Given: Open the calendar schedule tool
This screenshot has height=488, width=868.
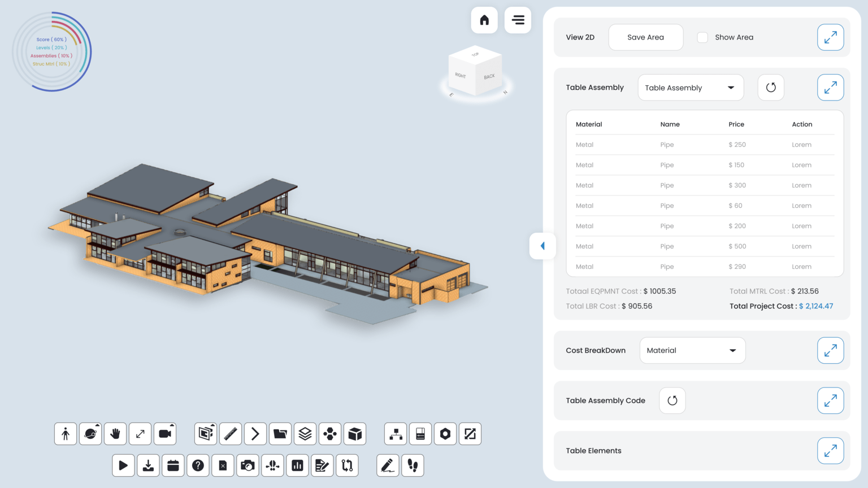Looking at the screenshot, I should pyautogui.click(x=173, y=465).
